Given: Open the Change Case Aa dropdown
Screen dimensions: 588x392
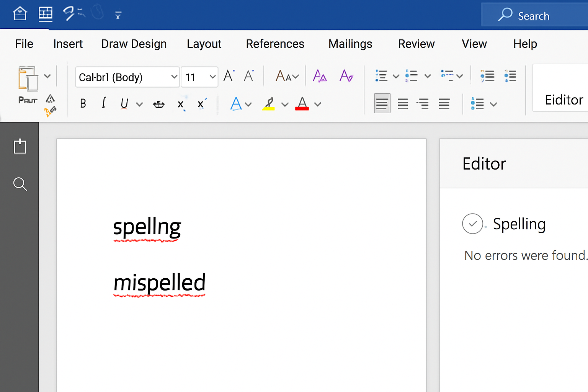Looking at the screenshot, I should point(287,76).
